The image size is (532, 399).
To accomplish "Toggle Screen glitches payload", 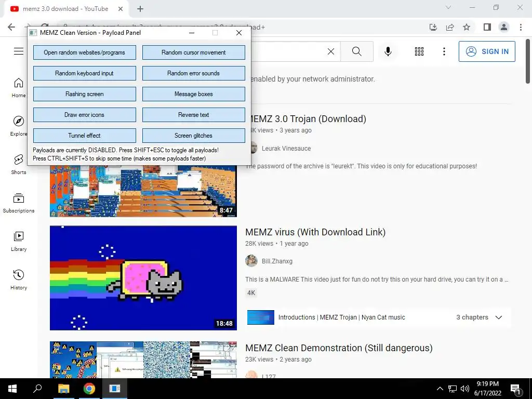I will click(193, 136).
